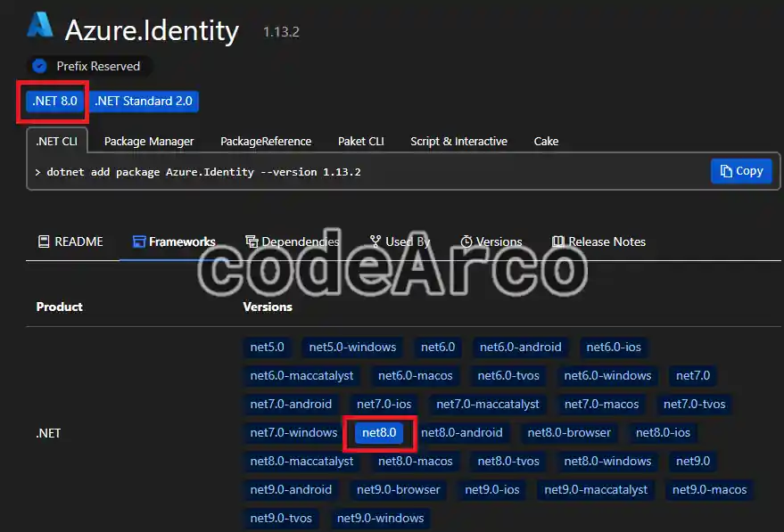784x532 pixels.
Task: Click the net7.0-maccatalyst framework tag
Action: click(488, 404)
